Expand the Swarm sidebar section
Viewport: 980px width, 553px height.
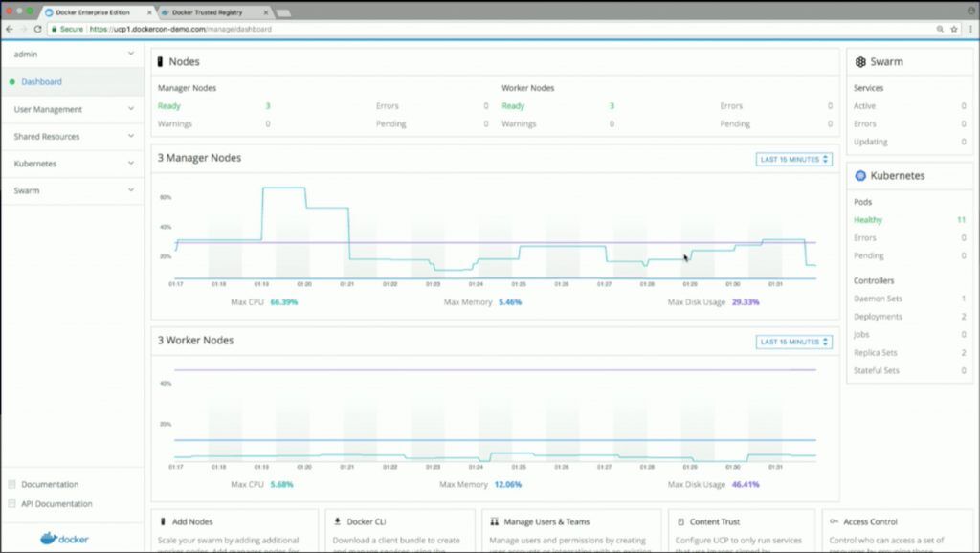tap(73, 190)
